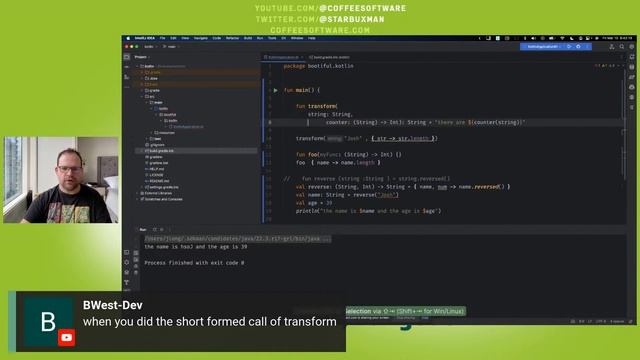The image size is (640, 360).
Task: Open the macOS volume menu bar icon
Action: [x=533, y=38]
